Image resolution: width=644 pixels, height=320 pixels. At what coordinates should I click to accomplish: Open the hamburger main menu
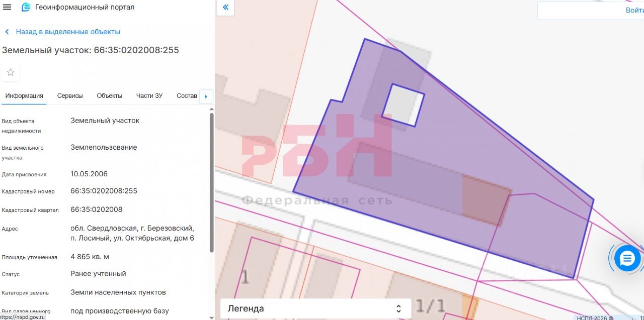pyautogui.click(x=7, y=7)
